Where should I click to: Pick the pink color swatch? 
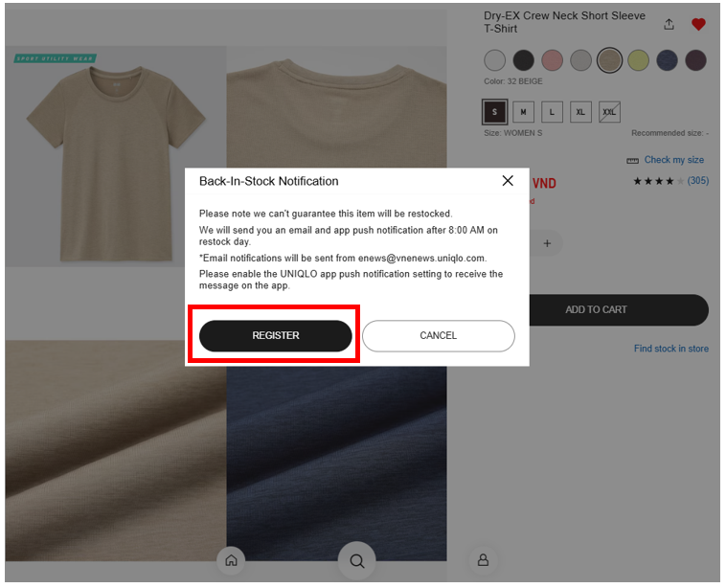tap(552, 61)
